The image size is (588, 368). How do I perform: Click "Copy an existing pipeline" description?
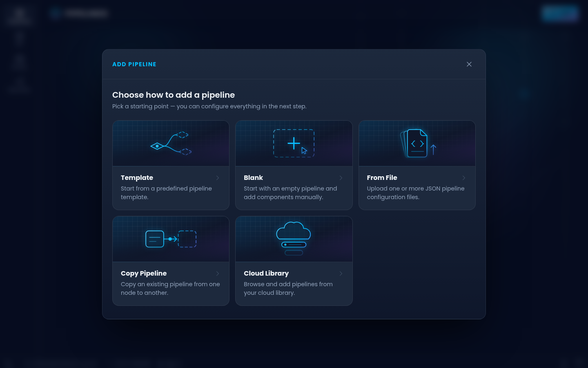pyautogui.click(x=170, y=288)
